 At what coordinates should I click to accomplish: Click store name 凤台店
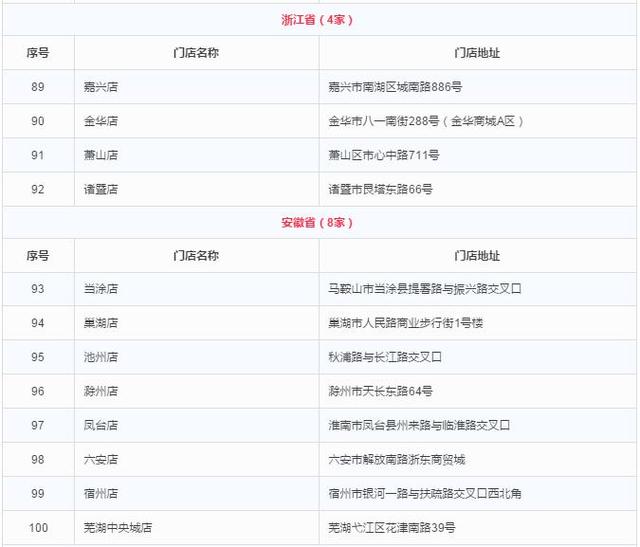pyautogui.click(x=101, y=425)
